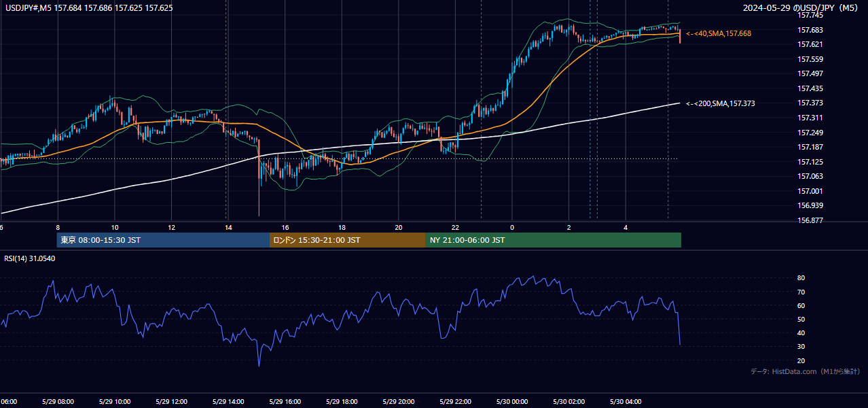Click the hour 16 label under the price chart
The width and height of the screenshot is (868, 408).
tap(285, 228)
